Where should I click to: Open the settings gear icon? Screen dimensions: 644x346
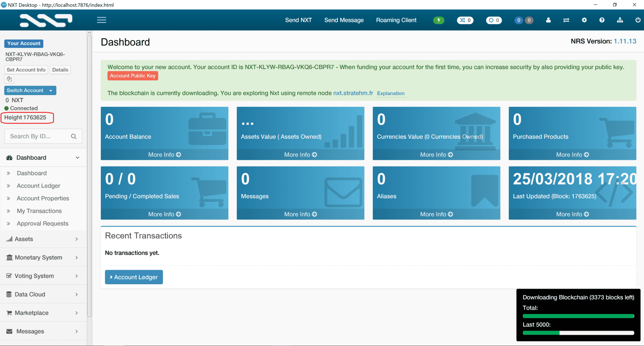[x=584, y=20]
